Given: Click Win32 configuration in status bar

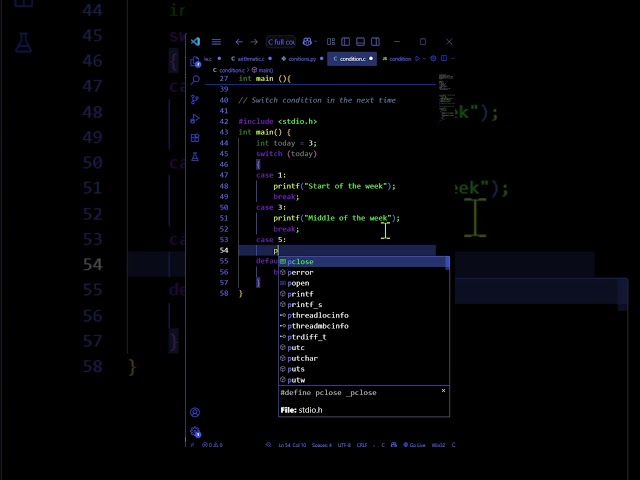Looking at the screenshot, I should (x=438, y=445).
